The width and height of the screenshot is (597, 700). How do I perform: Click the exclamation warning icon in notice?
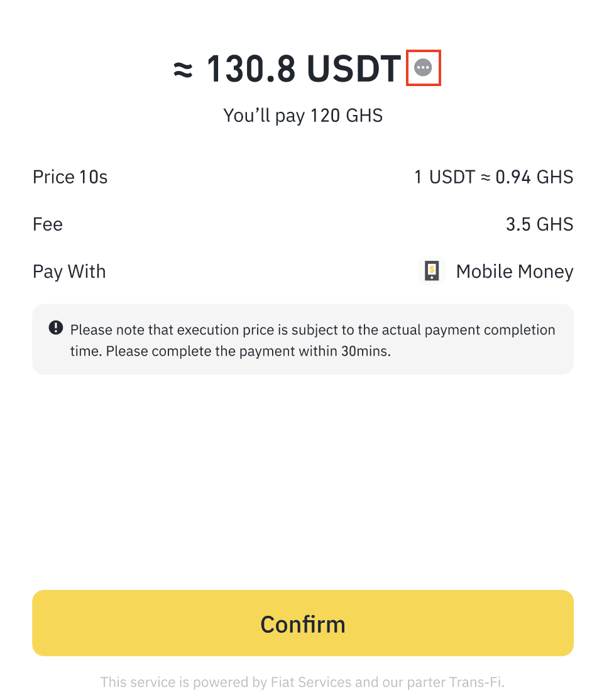[56, 328]
